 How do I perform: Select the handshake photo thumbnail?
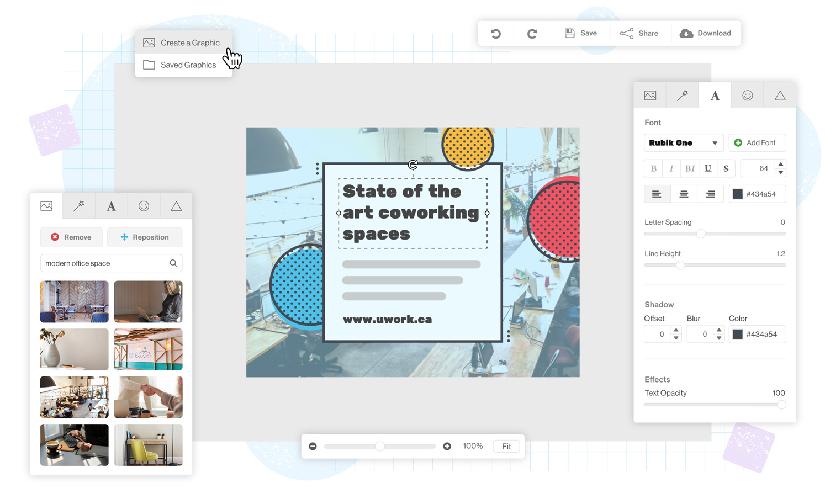148,397
